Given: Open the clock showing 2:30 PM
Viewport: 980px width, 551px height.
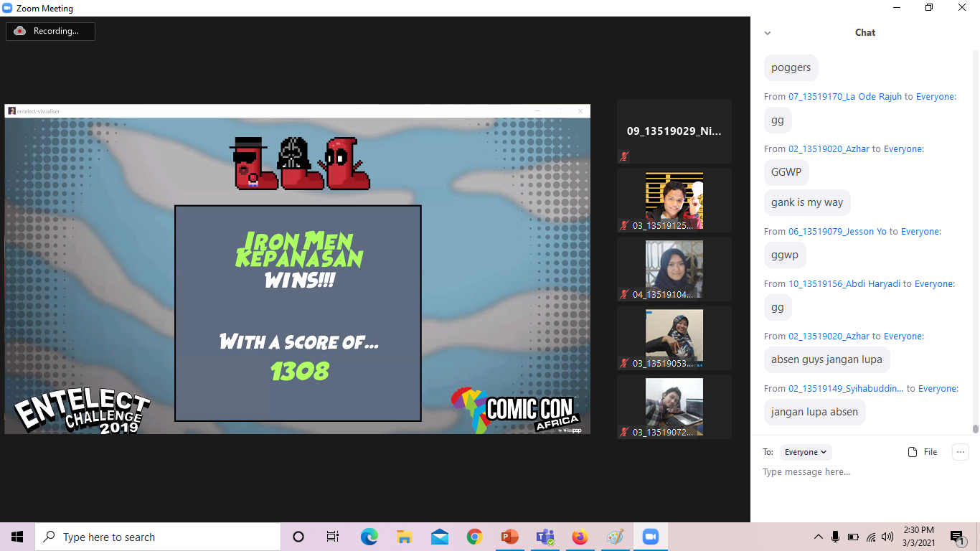Looking at the screenshot, I should click(918, 537).
